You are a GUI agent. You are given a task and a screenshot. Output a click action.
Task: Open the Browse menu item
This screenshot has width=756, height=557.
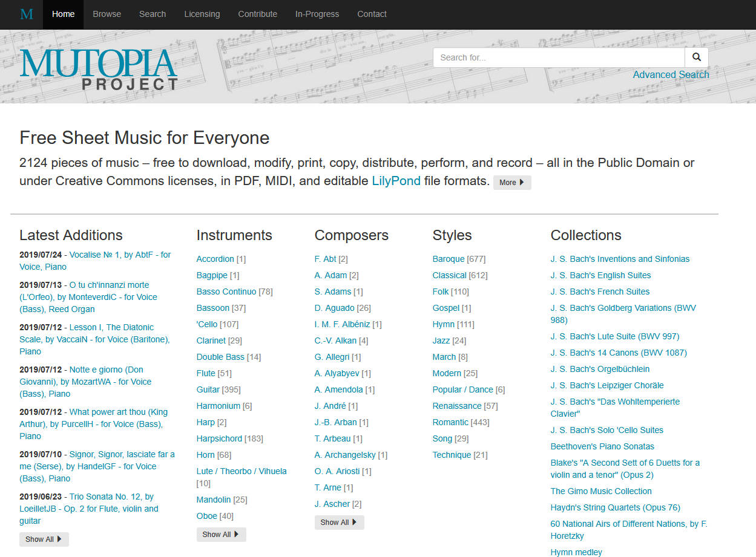pos(107,14)
